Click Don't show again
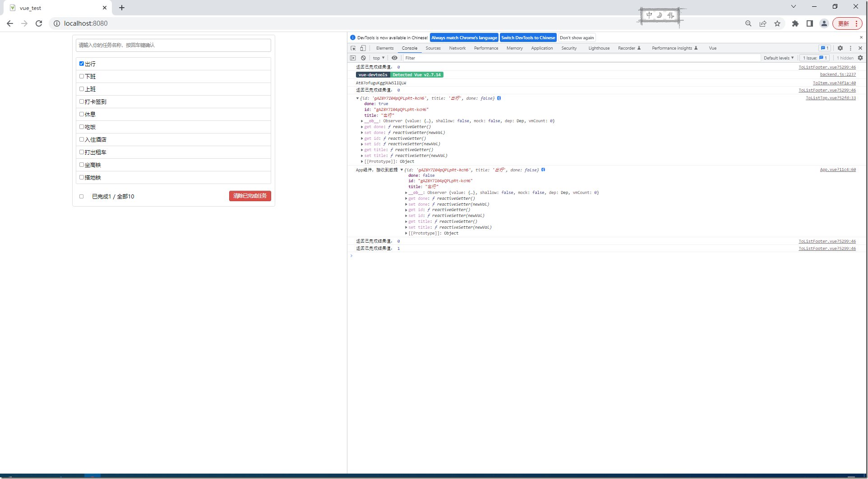 point(577,38)
